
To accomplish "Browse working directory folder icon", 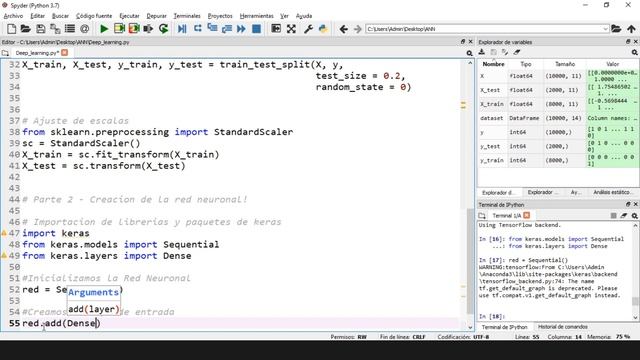I will point(616,29).
